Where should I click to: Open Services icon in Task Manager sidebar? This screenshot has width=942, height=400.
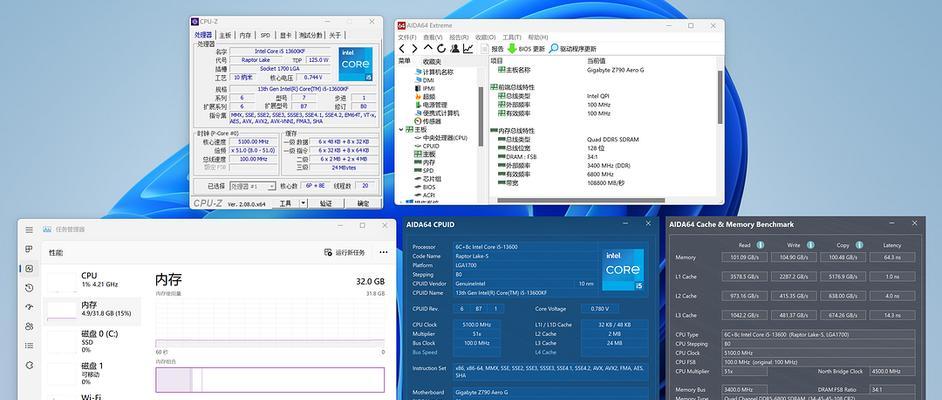(x=29, y=365)
